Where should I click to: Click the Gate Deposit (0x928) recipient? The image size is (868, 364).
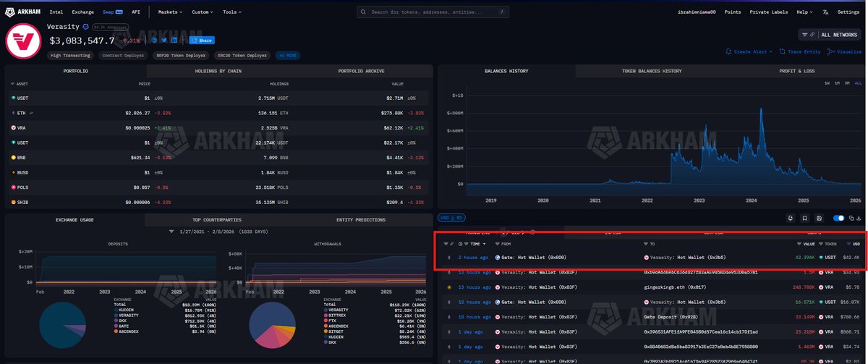(673, 317)
